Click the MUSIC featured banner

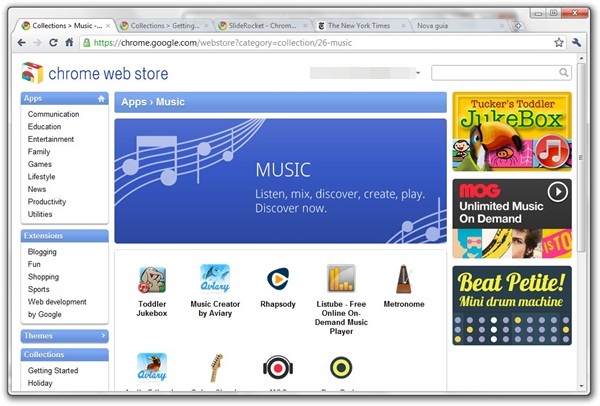point(280,181)
